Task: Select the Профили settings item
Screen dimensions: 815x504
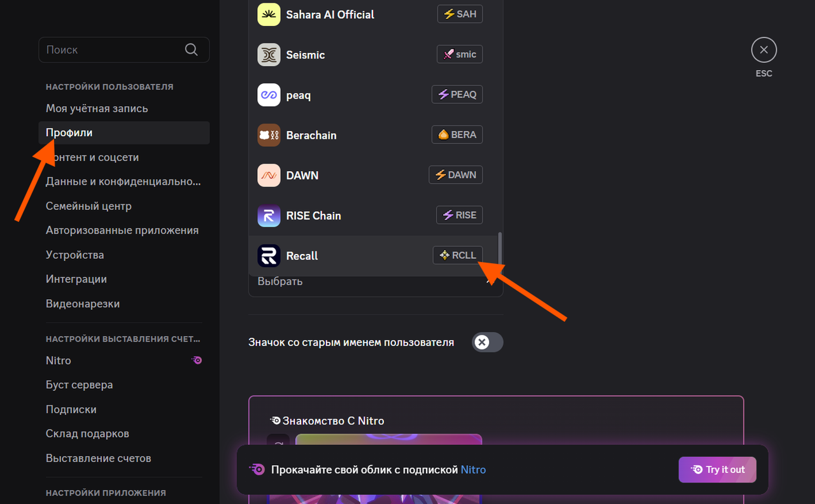Action: [x=124, y=132]
